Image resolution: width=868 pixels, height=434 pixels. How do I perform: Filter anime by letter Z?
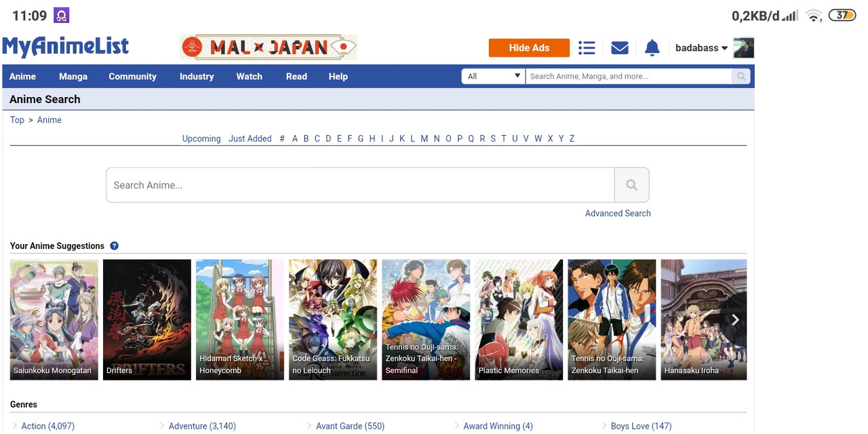[x=572, y=138]
